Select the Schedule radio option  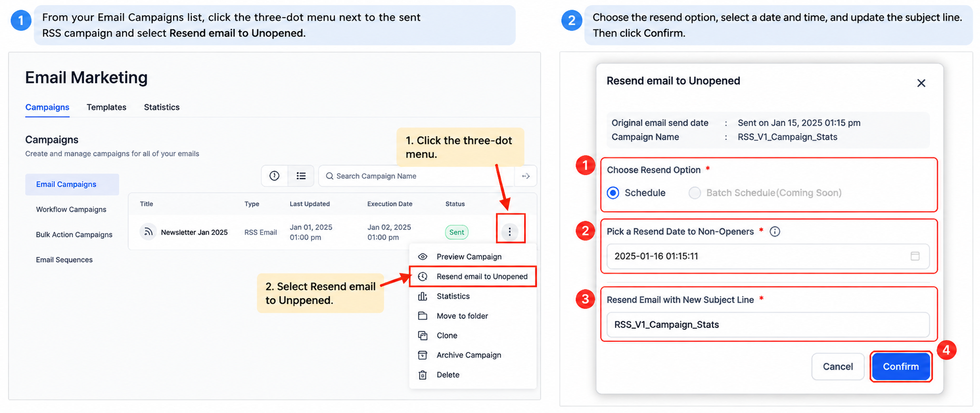point(613,193)
